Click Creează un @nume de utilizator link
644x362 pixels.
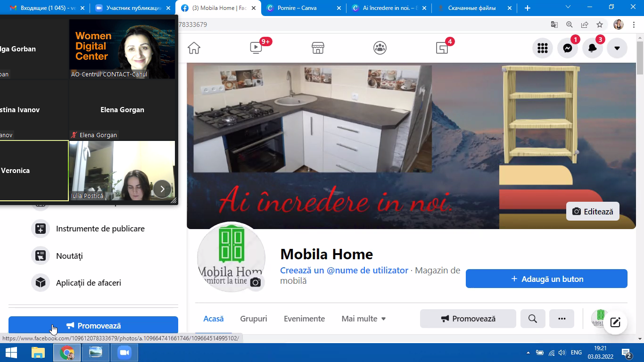coord(344,271)
